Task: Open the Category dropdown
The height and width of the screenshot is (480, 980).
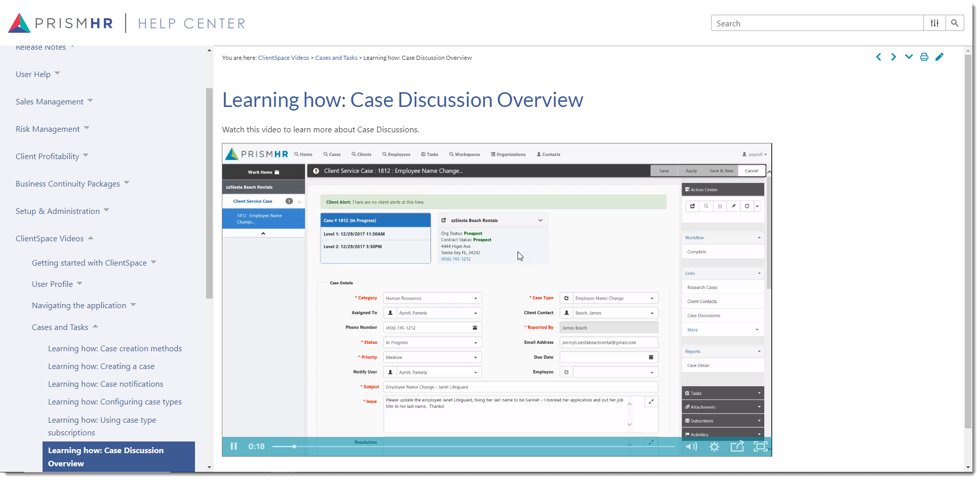Action: click(x=432, y=298)
